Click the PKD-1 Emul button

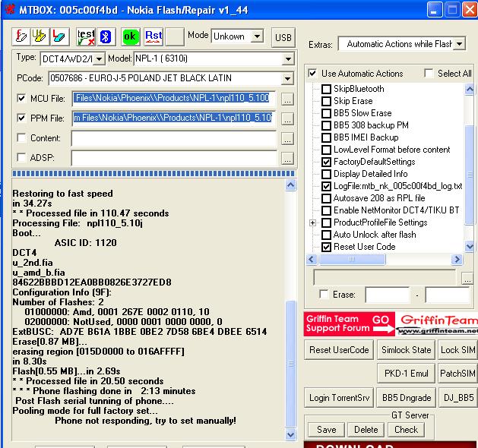coord(406,374)
